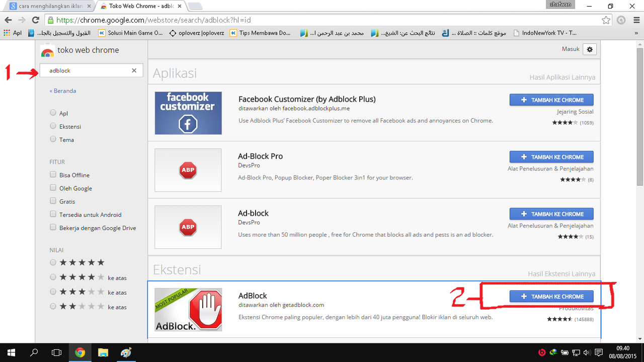644x362 pixels.
Task: Open Task View on the taskbar
Action: [x=57, y=352]
